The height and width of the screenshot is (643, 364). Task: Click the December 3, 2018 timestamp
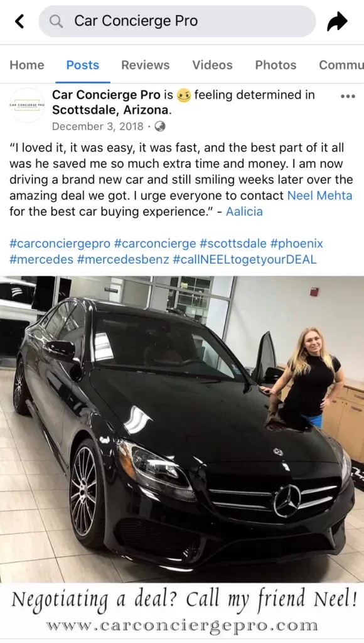[97, 126]
